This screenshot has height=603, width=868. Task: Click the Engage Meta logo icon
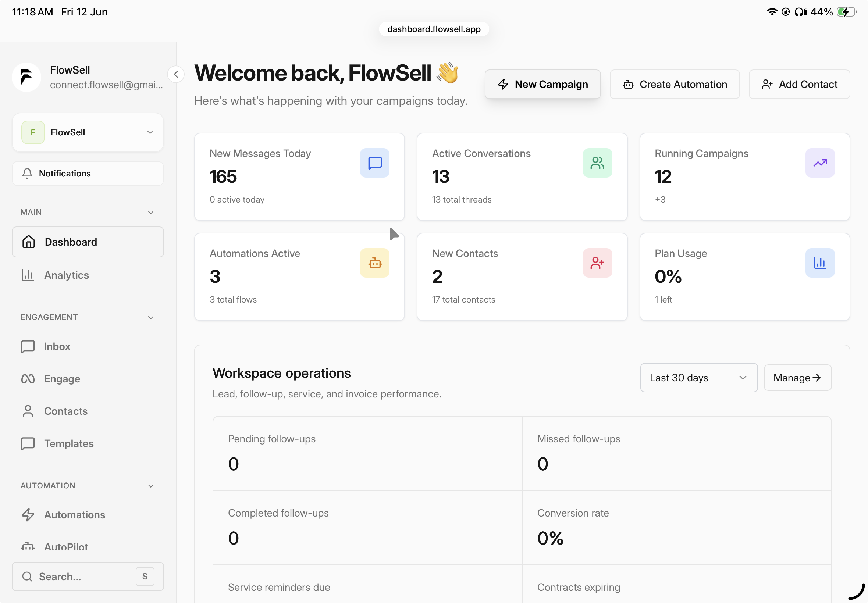click(x=28, y=379)
